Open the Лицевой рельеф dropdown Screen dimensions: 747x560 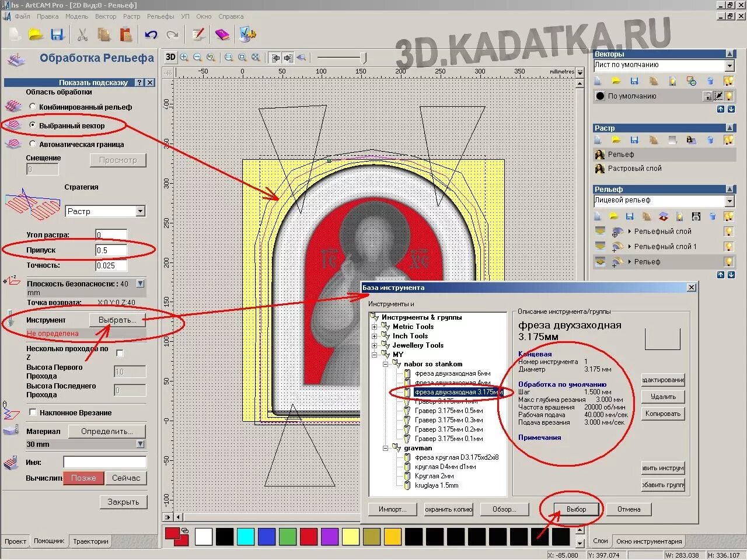coord(729,201)
